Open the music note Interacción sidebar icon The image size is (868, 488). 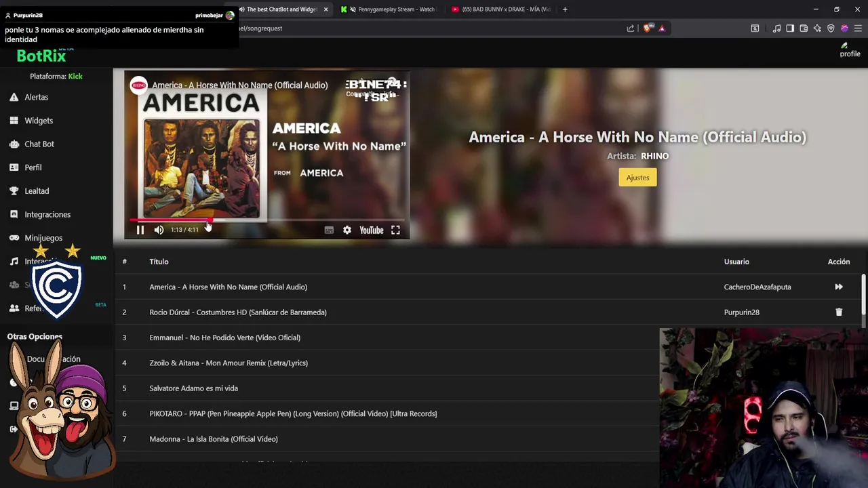point(14,262)
